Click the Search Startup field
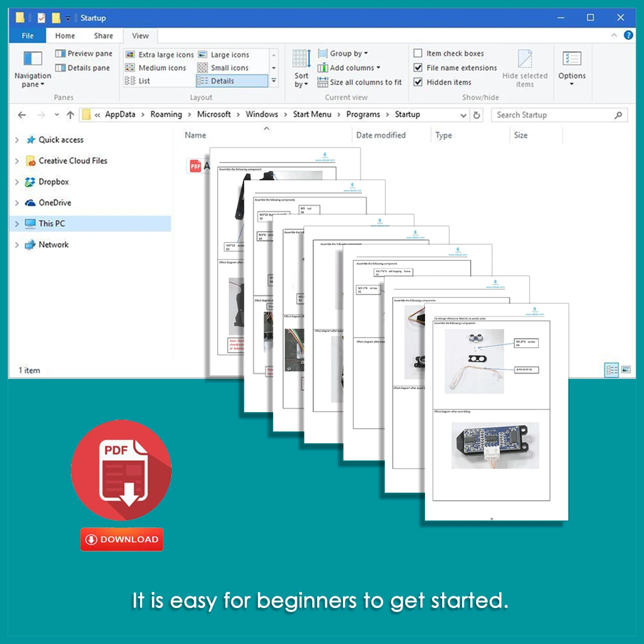Screen dimensions: 644x644 click(553, 115)
